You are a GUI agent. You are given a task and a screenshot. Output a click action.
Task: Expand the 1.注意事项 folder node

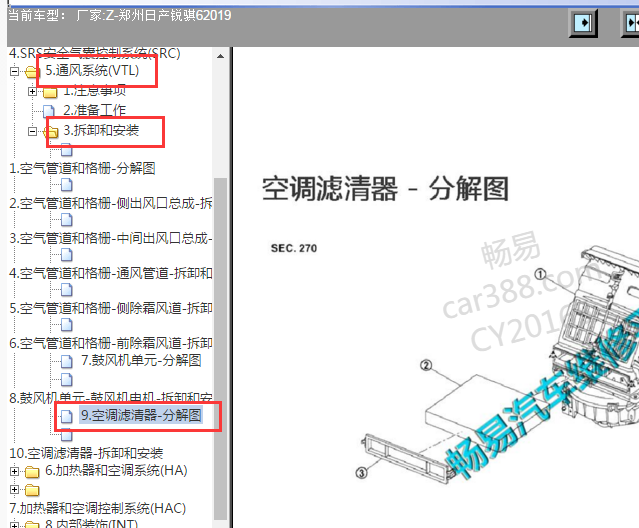32,91
